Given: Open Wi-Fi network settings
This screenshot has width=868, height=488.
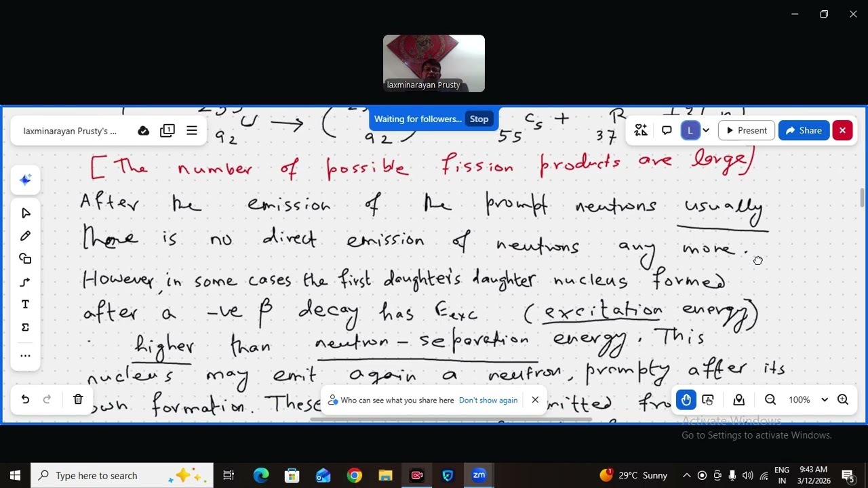Looking at the screenshot, I should click(x=764, y=476).
